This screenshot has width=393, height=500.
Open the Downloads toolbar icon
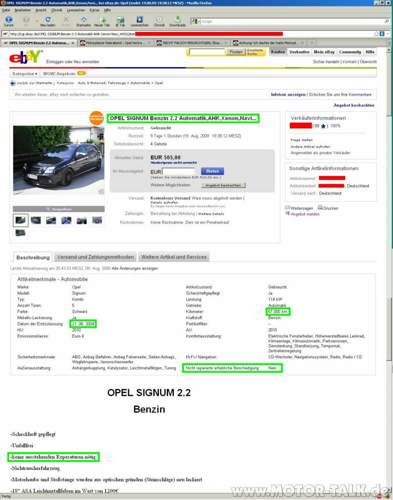(x=178, y=19)
